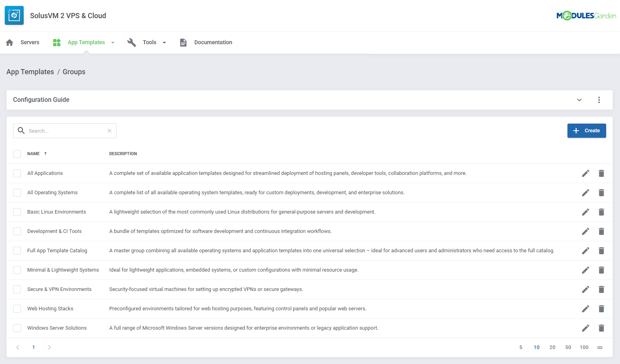Delete the Windows Server Solutions group
This screenshot has width=620, height=364.
click(601, 328)
